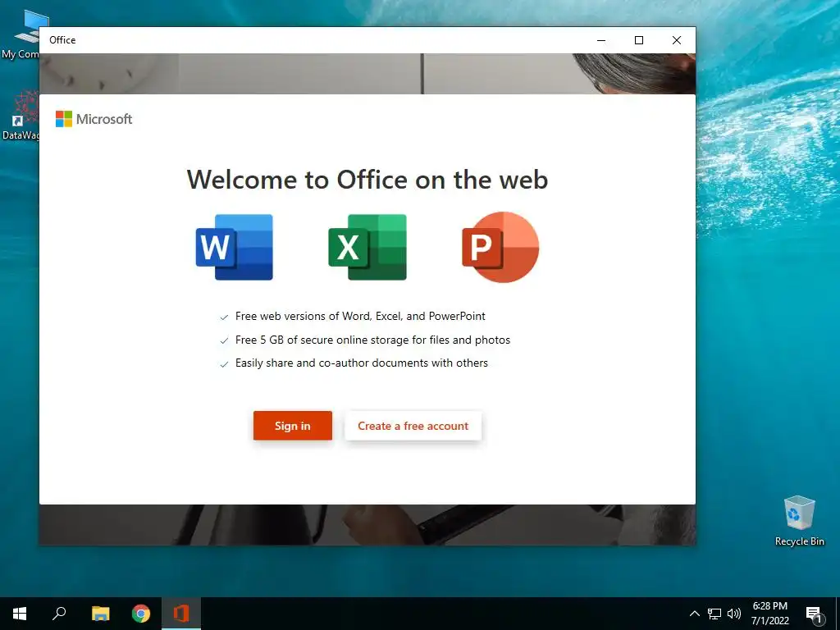This screenshot has width=840, height=630.
Task: Minimize the Office window
Action: coord(601,40)
